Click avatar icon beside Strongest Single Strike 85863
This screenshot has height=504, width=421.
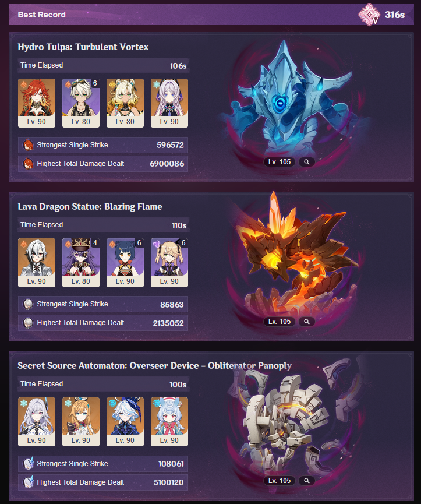point(28,304)
